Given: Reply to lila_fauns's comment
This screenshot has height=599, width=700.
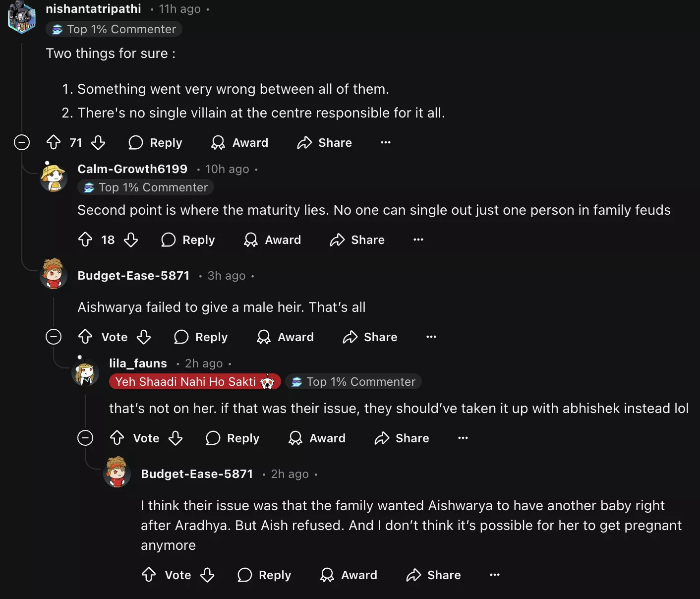Looking at the screenshot, I should pyautogui.click(x=233, y=438).
